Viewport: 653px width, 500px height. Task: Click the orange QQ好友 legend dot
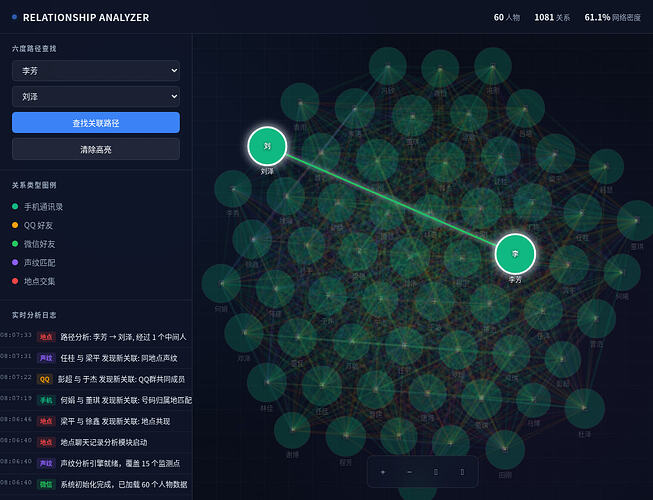click(15, 225)
